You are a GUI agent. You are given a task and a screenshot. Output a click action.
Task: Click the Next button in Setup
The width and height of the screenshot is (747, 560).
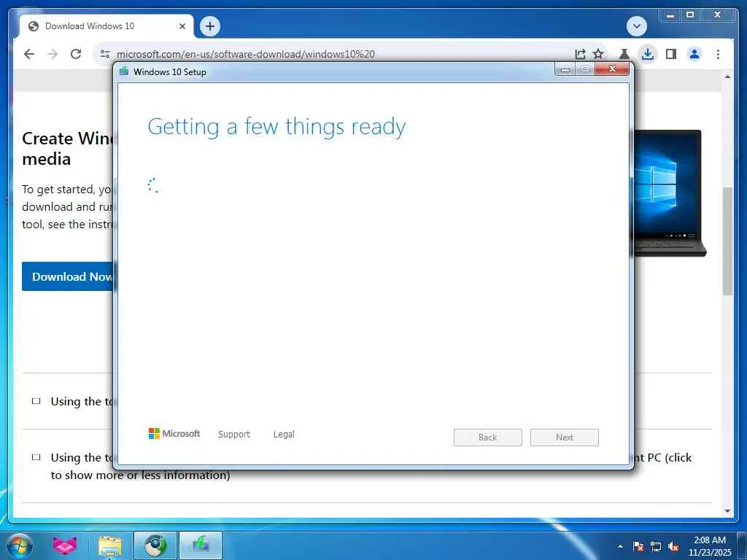point(565,437)
